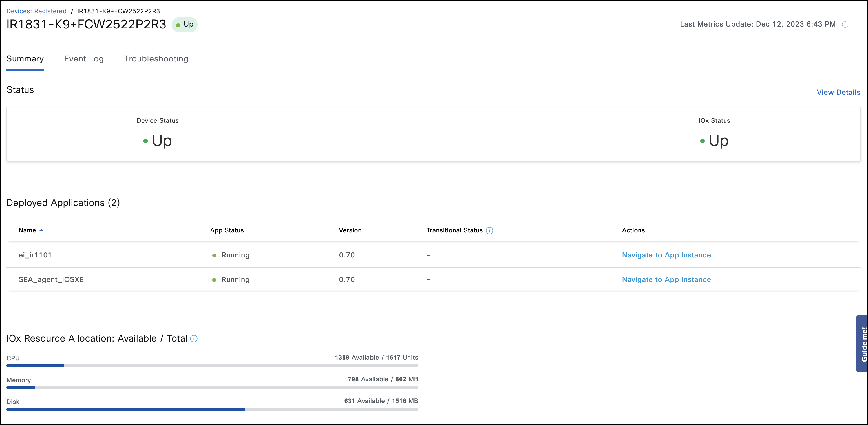Click the IOx Status Up indicator
Image resolution: width=868 pixels, height=425 pixels.
[715, 140]
